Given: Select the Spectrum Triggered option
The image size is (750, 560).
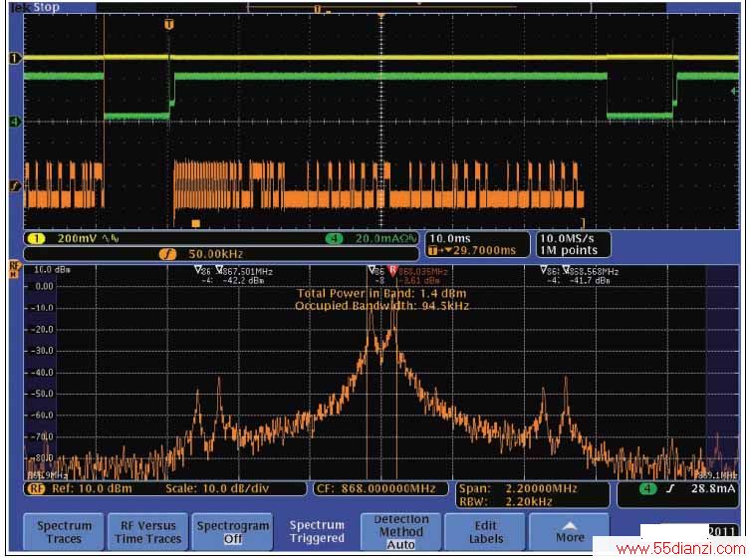Looking at the screenshot, I should [x=317, y=531].
